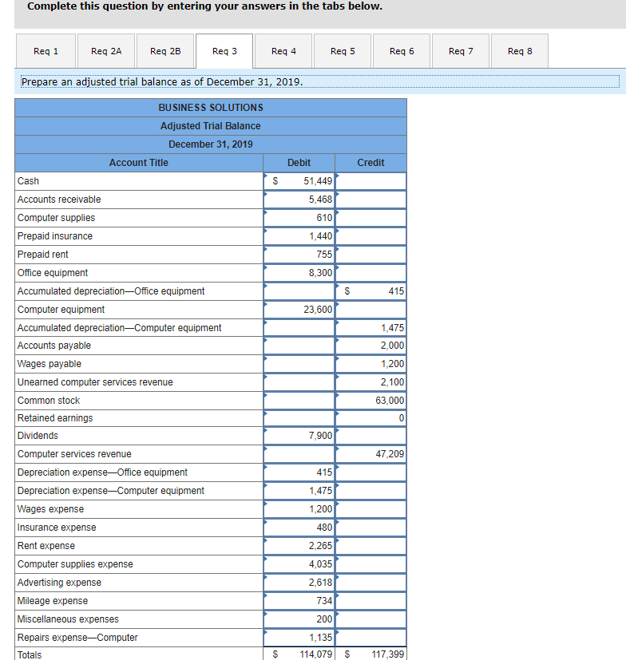Viewport: 642px width, 672px height.
Task: Select the Common stock credit amount
Action: [371, 400]
